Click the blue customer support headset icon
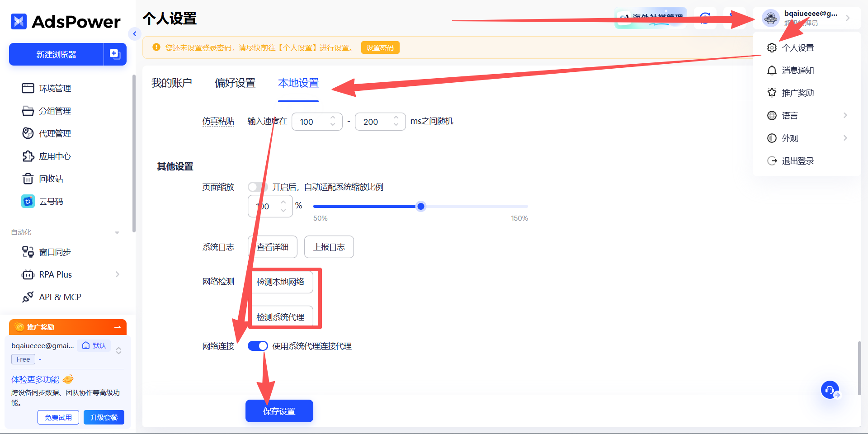868x434 pixels. [x=830, y=389]
